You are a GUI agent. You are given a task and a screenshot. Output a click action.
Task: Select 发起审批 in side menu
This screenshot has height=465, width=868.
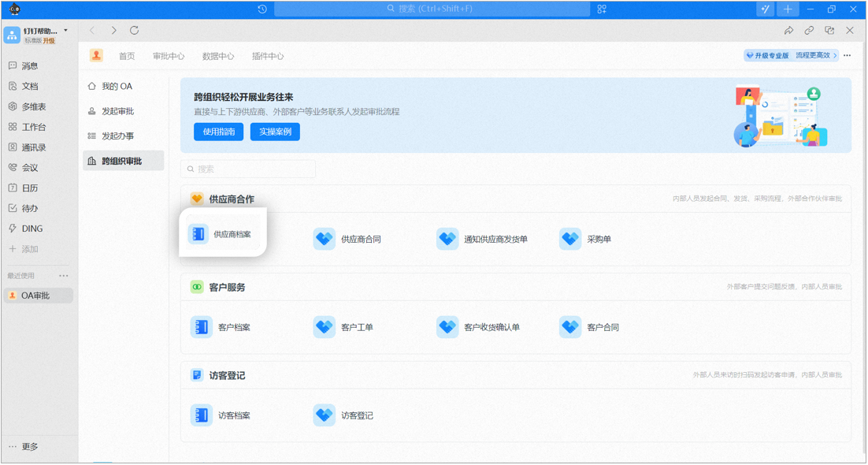point(124,111)
